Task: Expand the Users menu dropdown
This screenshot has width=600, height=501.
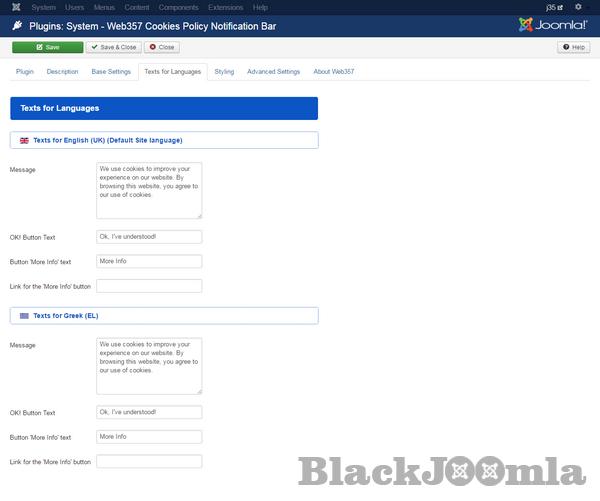Action: coord(74,7)
